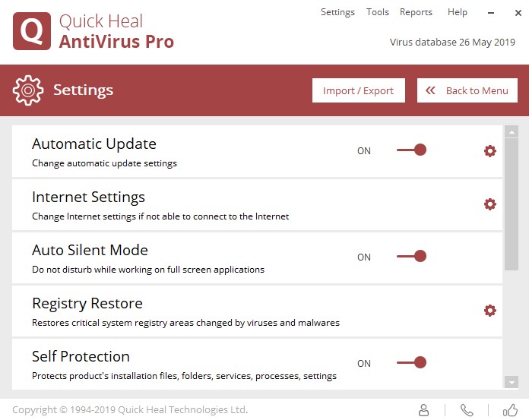Open Automatic Update gear settings
Viewport: 529px width, 420px height.
(490, 151)
